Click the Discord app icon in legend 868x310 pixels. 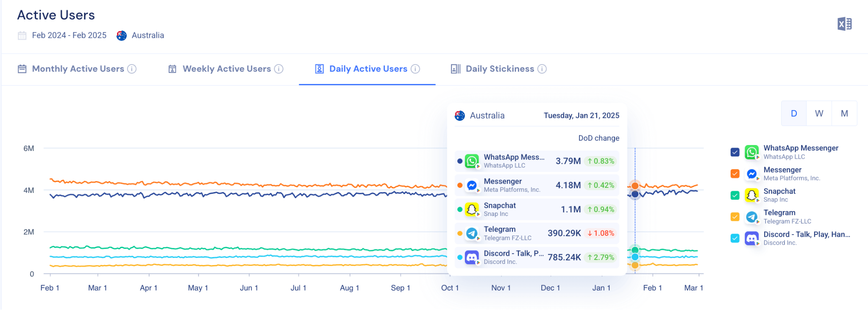(x=752, y=238)
